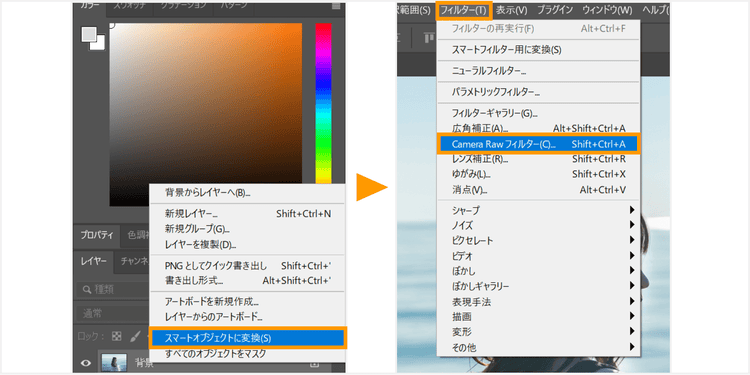This screenshot has height=375, width=750.
Task: Expand the 表現手法 submenu
Action: pos(538,302)
